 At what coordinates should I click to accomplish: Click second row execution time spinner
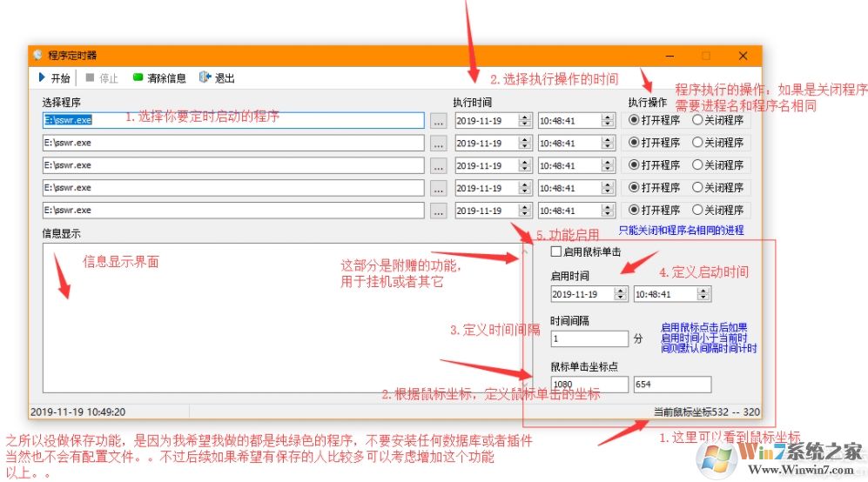click(x=608, y=144)
